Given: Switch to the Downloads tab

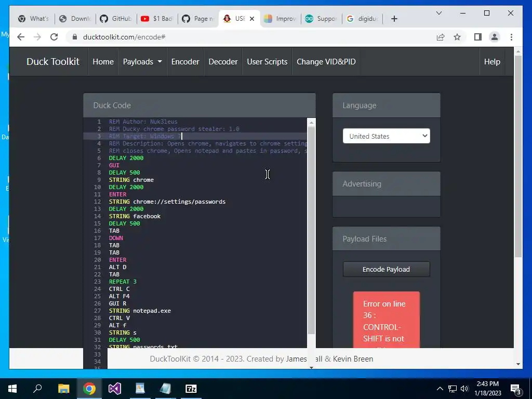Looking at the screenshot, I should 75,19.
